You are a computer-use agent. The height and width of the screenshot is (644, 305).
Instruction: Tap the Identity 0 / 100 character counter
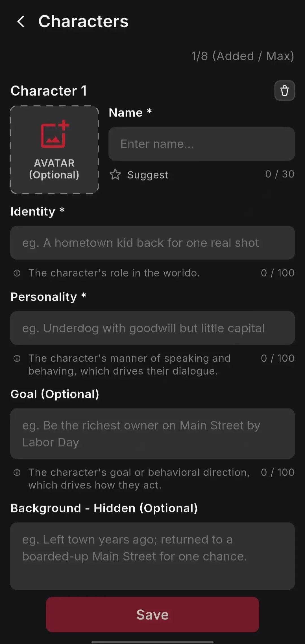pos(278,273)
